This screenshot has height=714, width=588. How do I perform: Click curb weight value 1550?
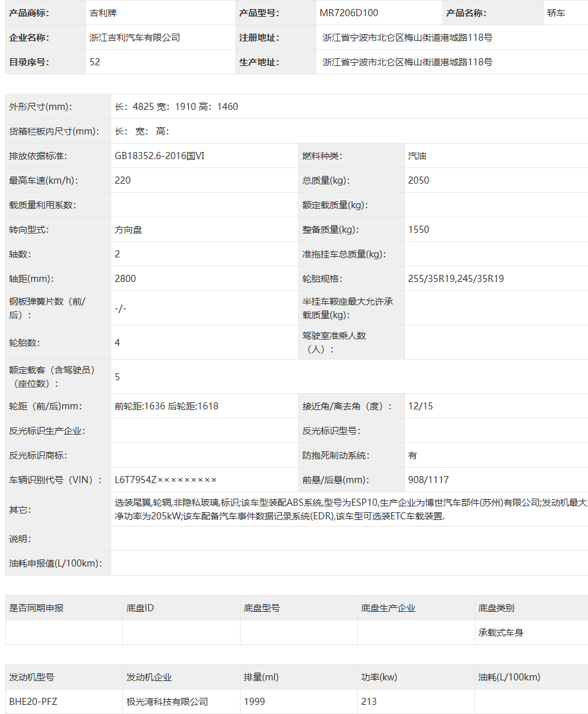click(x=419, y=230)
